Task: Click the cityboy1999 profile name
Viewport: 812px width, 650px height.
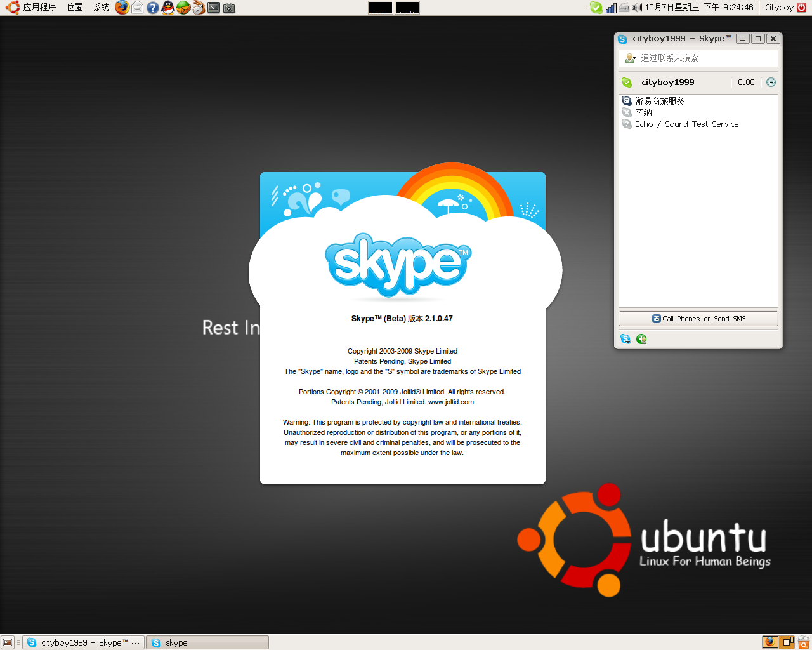Action: [x=667, y=83]
